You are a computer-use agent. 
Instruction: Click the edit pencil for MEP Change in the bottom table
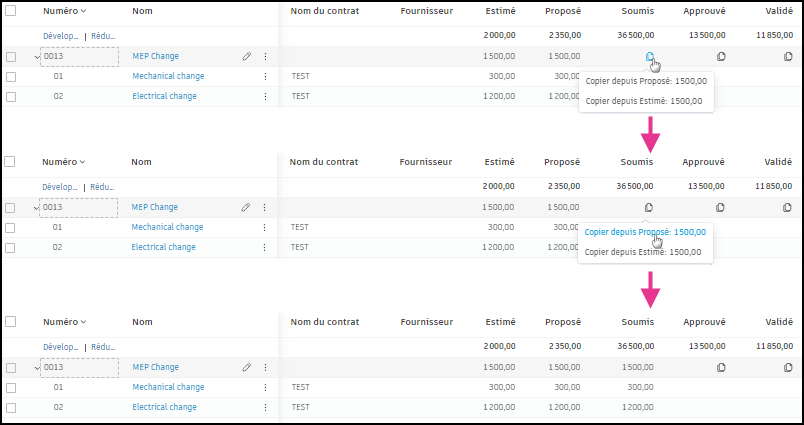pyautogui.click(x=247, y=367)
